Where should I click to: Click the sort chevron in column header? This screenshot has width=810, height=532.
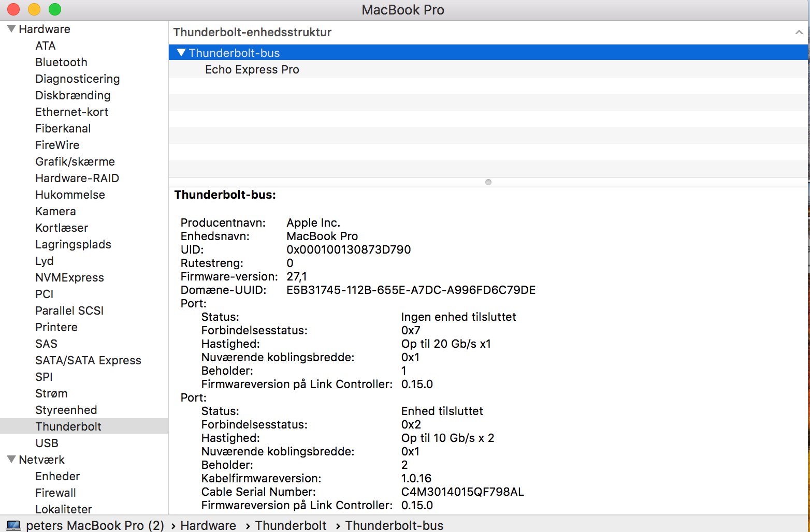(799, 32)
